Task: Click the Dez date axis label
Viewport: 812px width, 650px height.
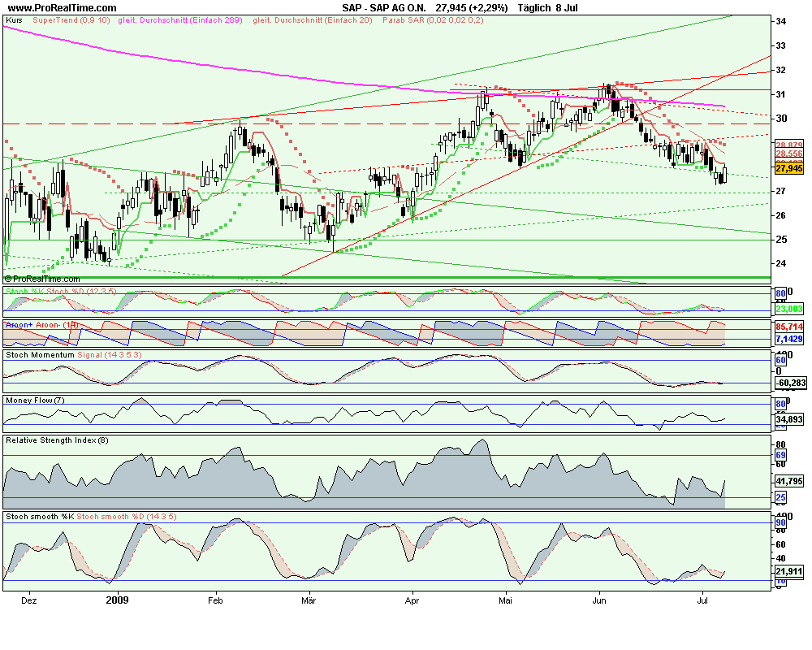Action: point(29,600)
